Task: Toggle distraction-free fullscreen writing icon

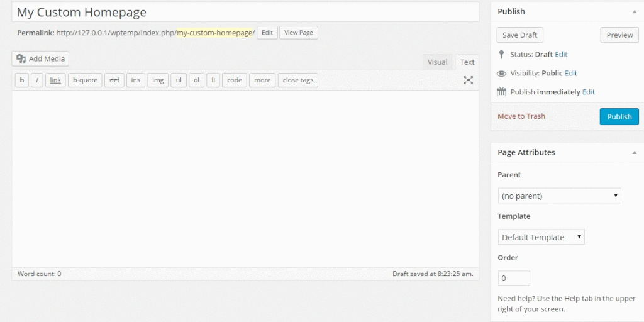Action: tap(468, 80)
